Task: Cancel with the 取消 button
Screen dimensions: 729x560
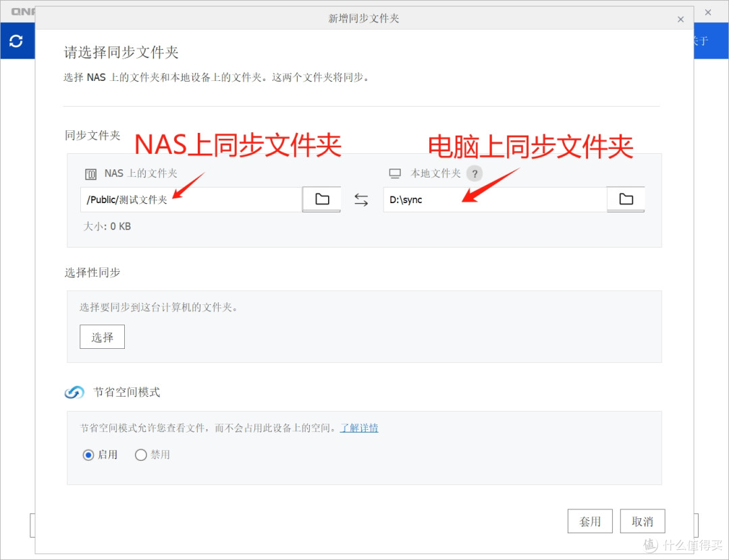Action: tap(643, 522)
